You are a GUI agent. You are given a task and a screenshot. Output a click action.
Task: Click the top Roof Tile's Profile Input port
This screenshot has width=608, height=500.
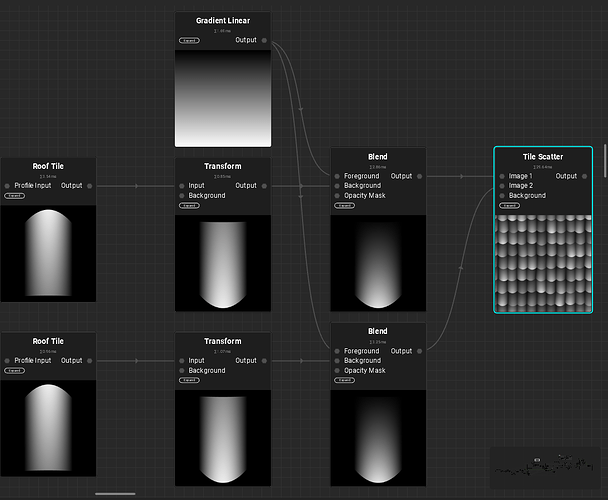click(7, 186)
